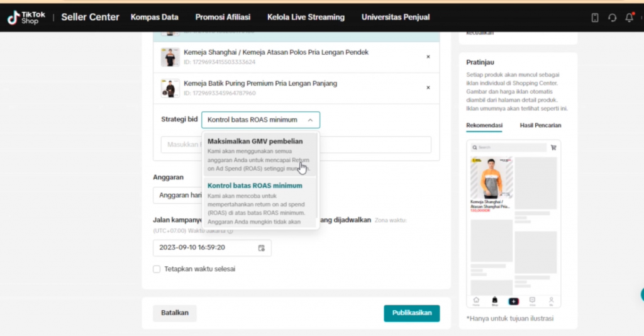Remove Kemeja Shanghai product from list
This screenshot has height=336, width=644.
[x=428, y=57]
